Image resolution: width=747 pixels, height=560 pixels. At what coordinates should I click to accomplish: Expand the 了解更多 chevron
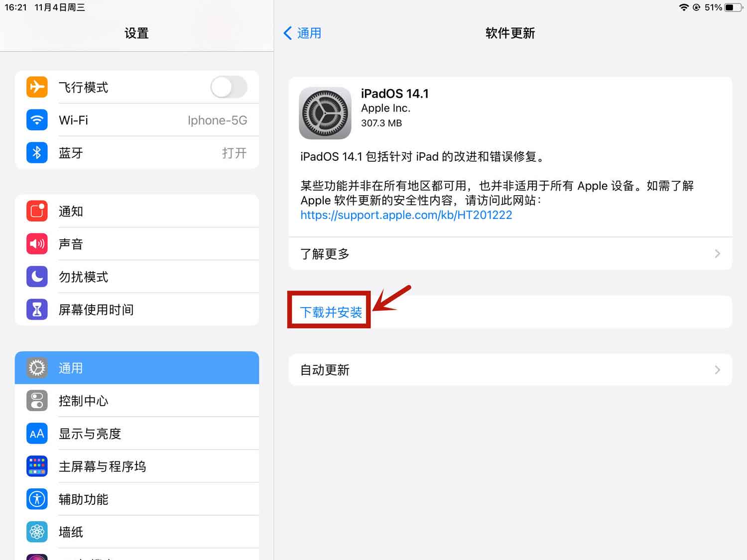pyautogui.click(x=717, y=254)
